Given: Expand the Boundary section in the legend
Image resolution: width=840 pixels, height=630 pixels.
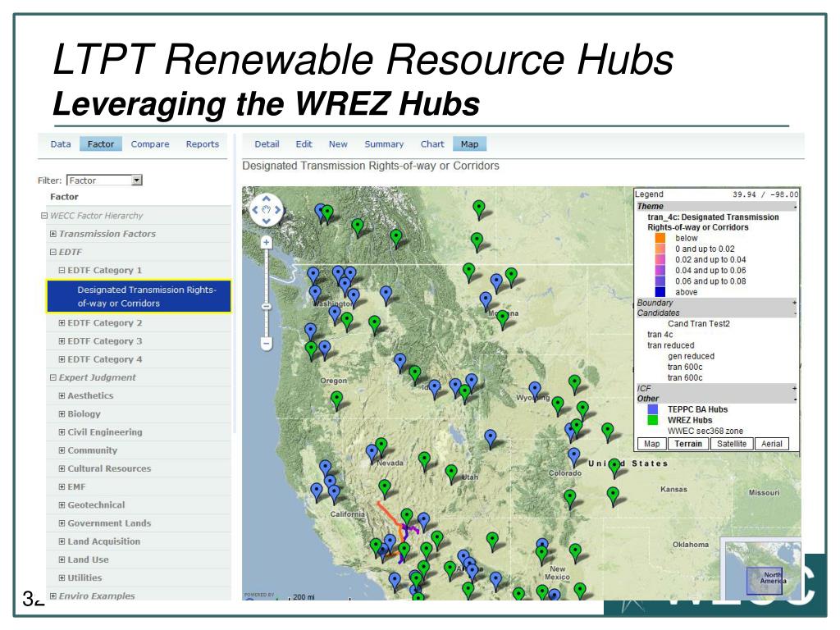Looking at the screenshot, I should click(794, 303).
